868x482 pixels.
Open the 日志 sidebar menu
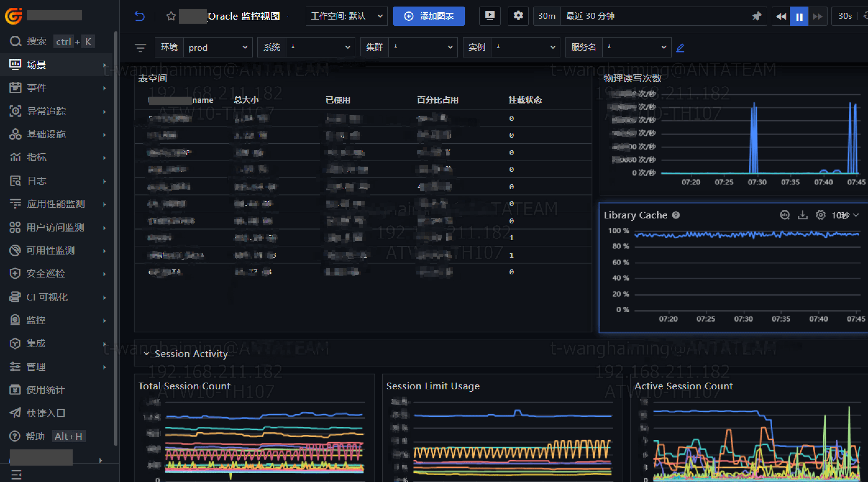click(36, 181)
